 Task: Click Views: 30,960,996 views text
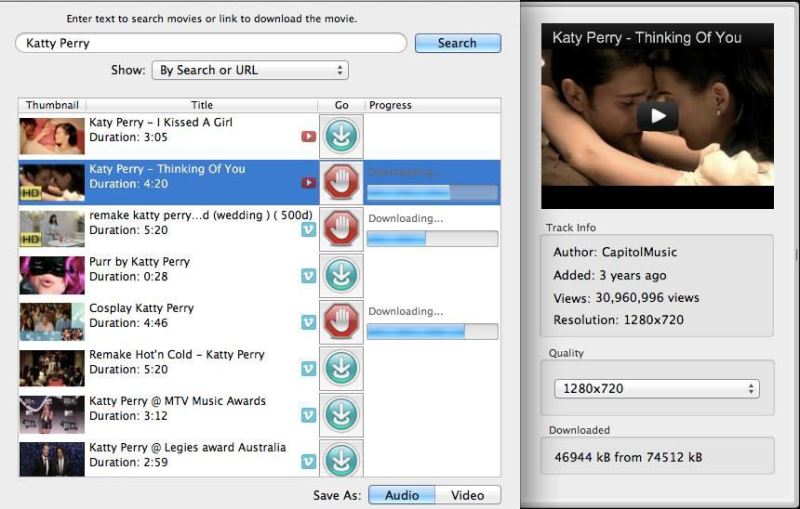[x=627, y=298]
